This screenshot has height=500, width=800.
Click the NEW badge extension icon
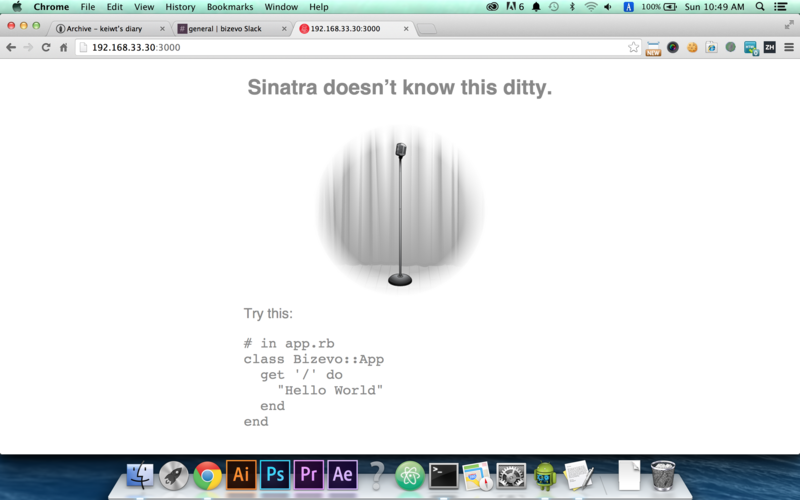click(x=653, y=48)
